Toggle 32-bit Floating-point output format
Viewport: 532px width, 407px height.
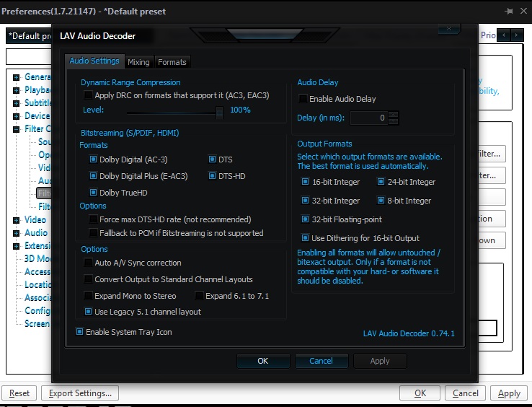click(x=305, y=219)
